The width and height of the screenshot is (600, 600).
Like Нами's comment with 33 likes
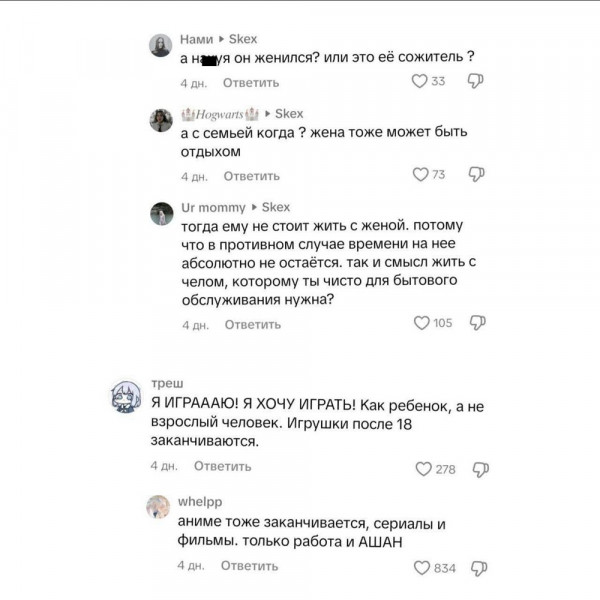419,81
